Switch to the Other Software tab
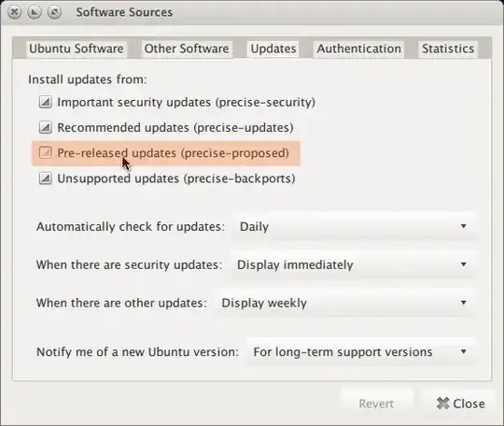504x426 pixels. coord(187,49)
